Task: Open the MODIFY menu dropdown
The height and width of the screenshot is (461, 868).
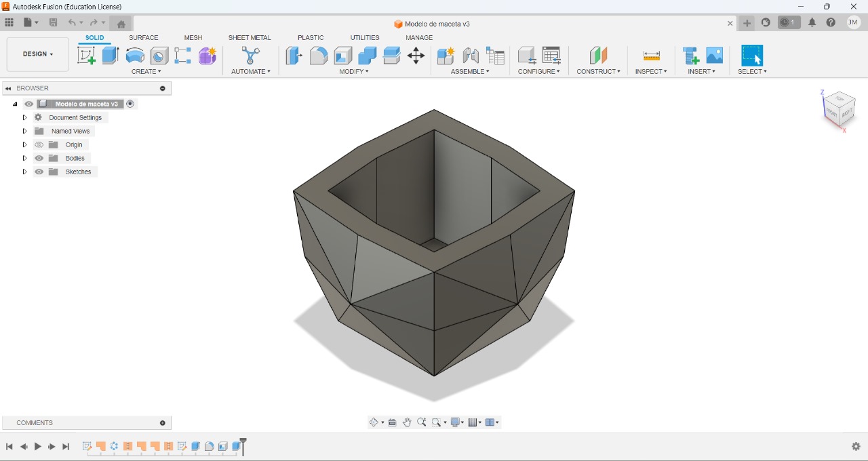Action: 354,71
